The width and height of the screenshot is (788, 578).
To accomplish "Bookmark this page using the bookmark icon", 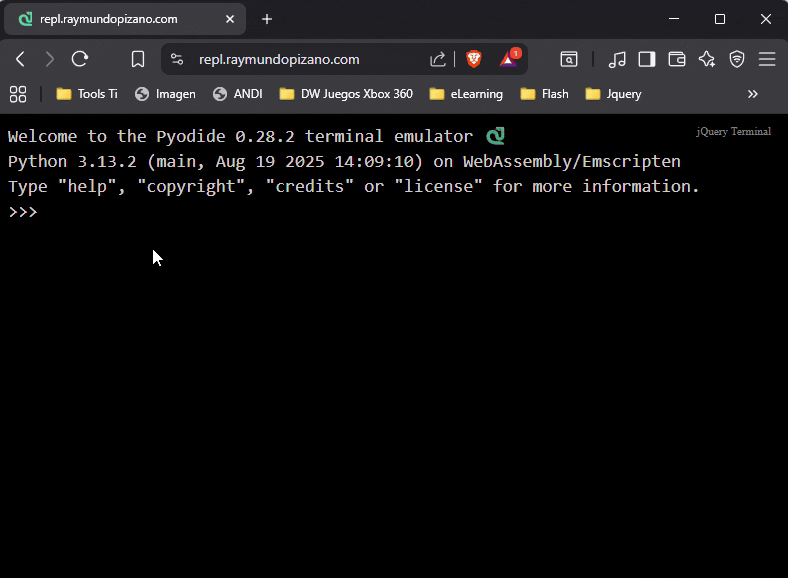I will pos(138,59).
